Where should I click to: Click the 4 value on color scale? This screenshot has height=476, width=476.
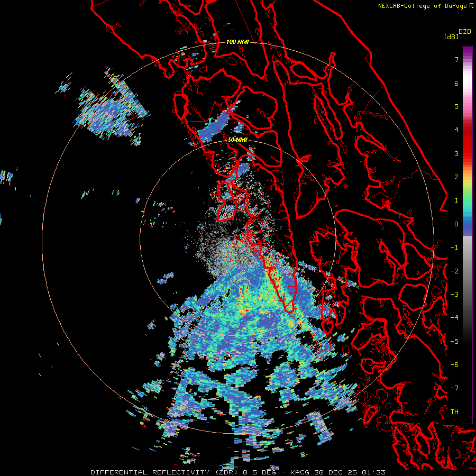(456, 130)
